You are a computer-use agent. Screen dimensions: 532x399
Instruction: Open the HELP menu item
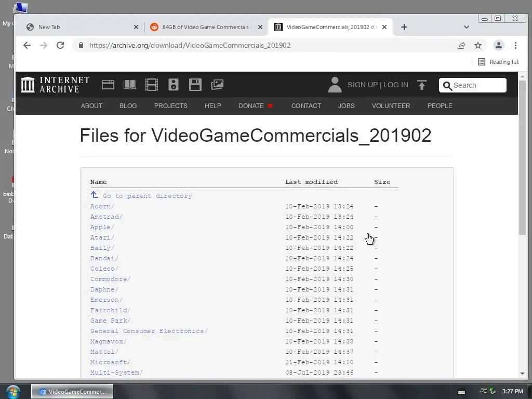pos(212,106)
